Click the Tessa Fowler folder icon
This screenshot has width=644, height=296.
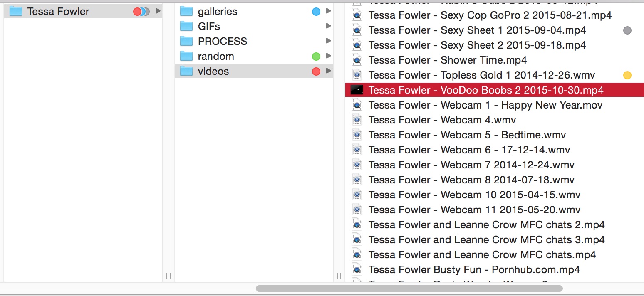[15, 11]
